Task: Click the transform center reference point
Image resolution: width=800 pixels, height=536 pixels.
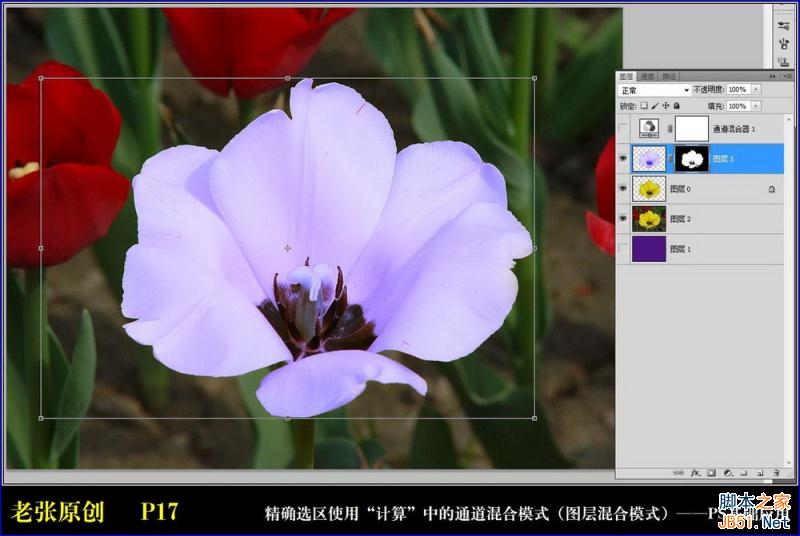Action: click(288, 248)
